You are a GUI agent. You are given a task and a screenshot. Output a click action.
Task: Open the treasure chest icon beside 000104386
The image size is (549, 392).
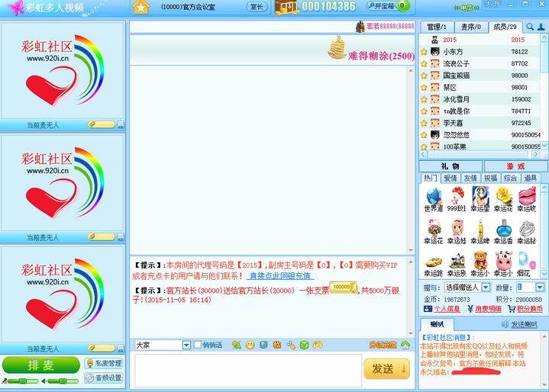286,7
